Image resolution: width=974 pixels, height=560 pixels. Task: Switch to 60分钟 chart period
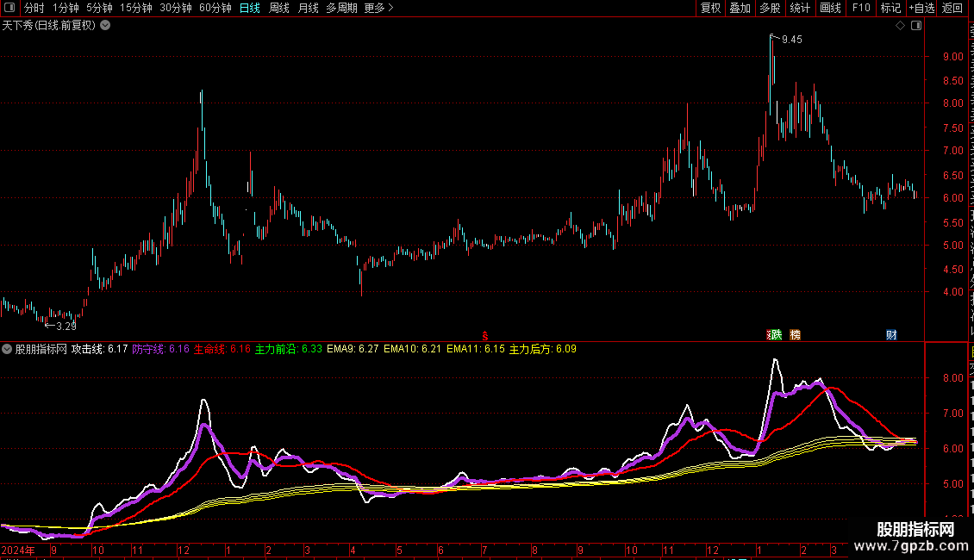click(x=215, y=8)
